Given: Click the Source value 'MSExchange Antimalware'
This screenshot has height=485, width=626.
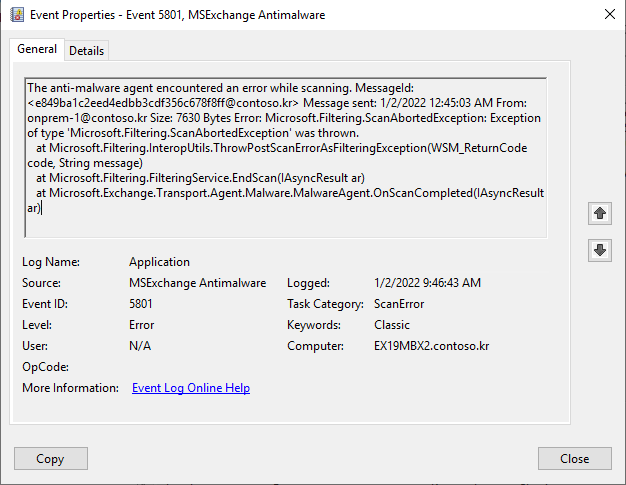Looking at the screenshot, I should tap(197, 283).
